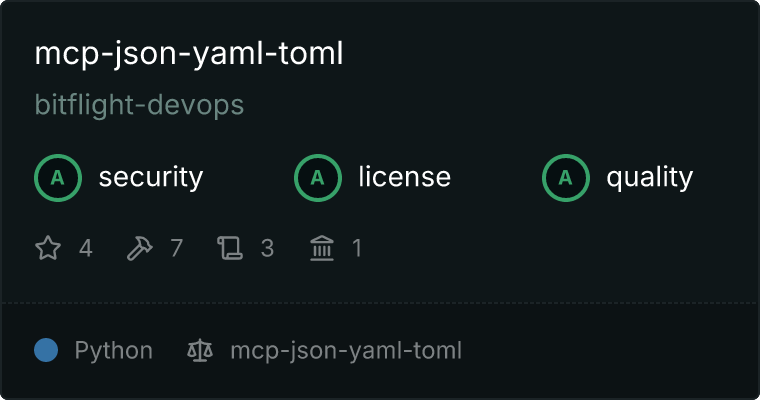Click the resources count 1
The image size is (760, 400).
(x=357, y=248)
